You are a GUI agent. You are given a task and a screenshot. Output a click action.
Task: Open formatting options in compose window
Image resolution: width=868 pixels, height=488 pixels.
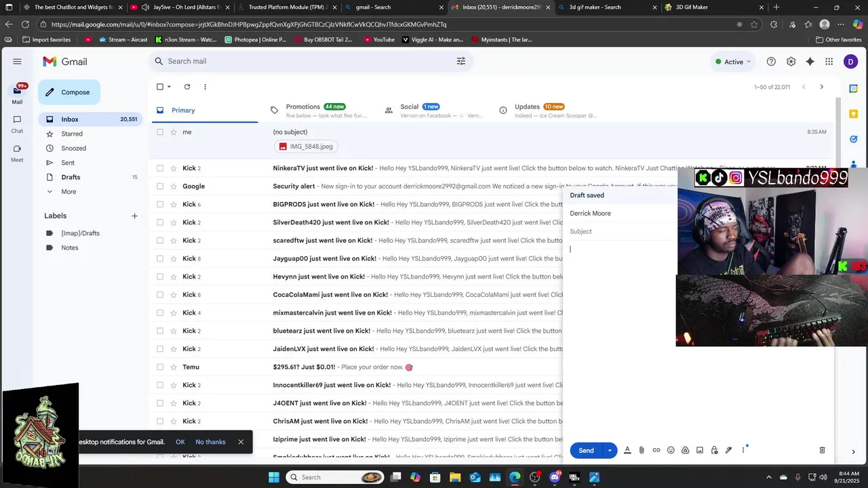[x=627, y=450]
